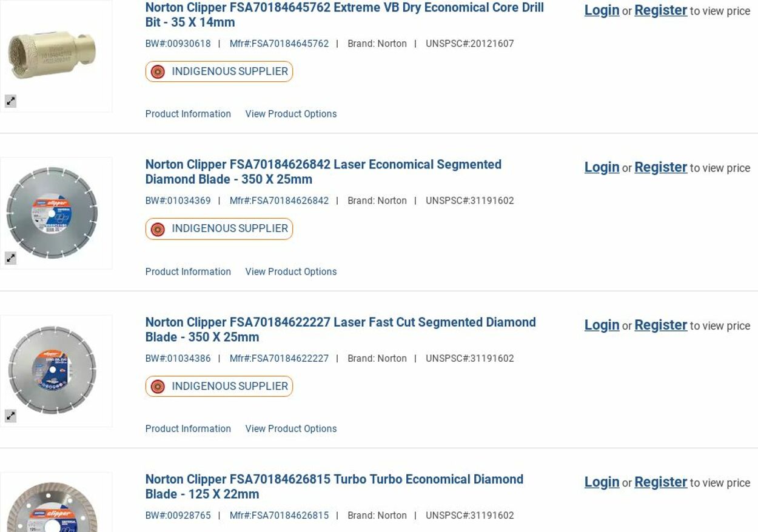Screen dimensions: 758x532
Task: Click Indigenous Supplier badge for FSA70184622227 blade
Action: (219, 386)
